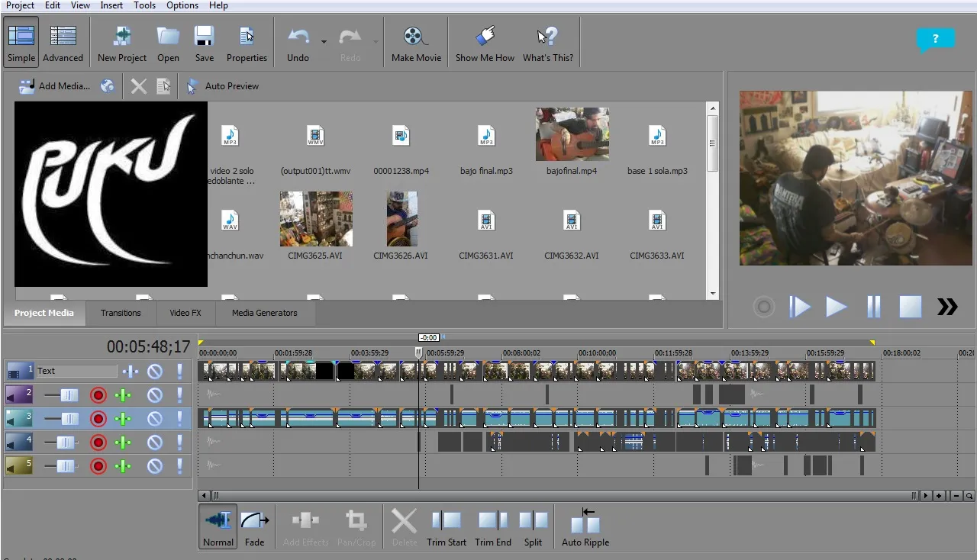Expand more preview controls with double chevron
Screen dimensions: 977x560
tap(947, 307)
